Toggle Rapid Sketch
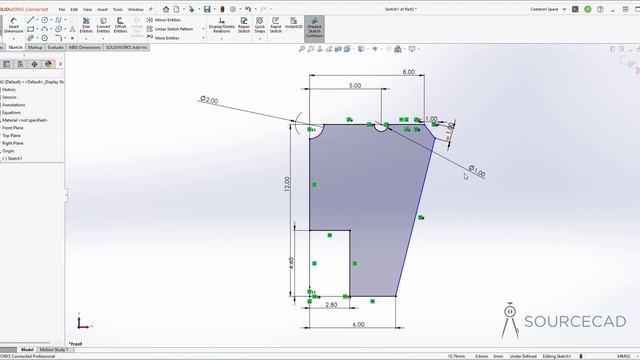 pos(276,25)
